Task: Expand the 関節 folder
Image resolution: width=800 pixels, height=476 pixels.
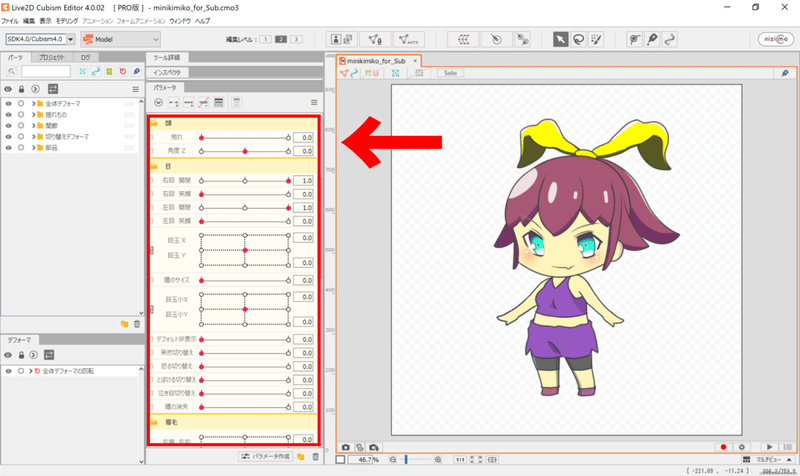Action: (33, 126)
